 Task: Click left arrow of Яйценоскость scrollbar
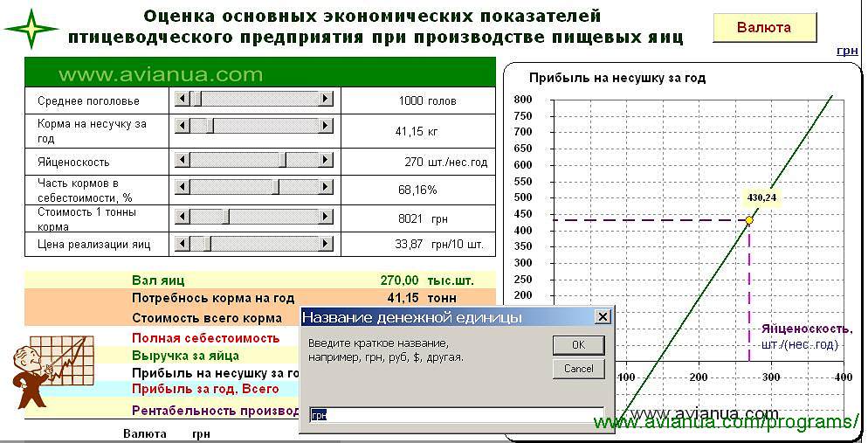[182, 160]
